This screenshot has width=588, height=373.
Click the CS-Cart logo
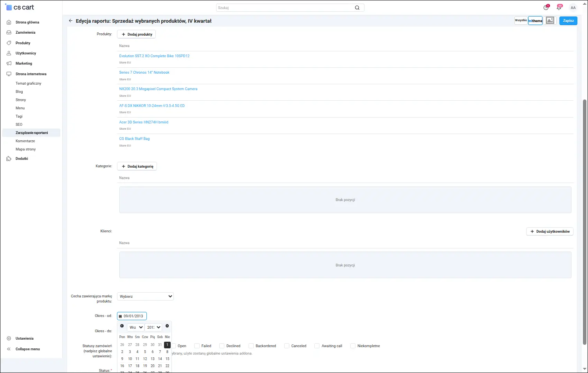pos(20,7)
